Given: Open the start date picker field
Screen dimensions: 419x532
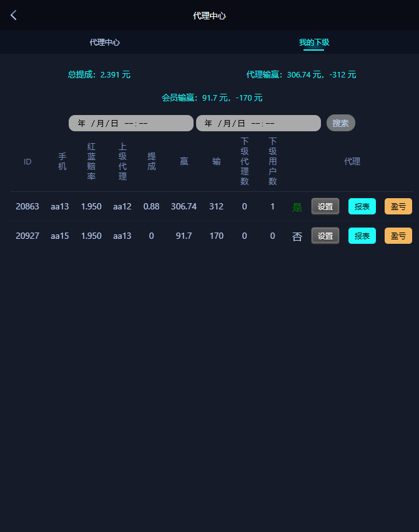Looking at the screenshot, I should (131, 123).
